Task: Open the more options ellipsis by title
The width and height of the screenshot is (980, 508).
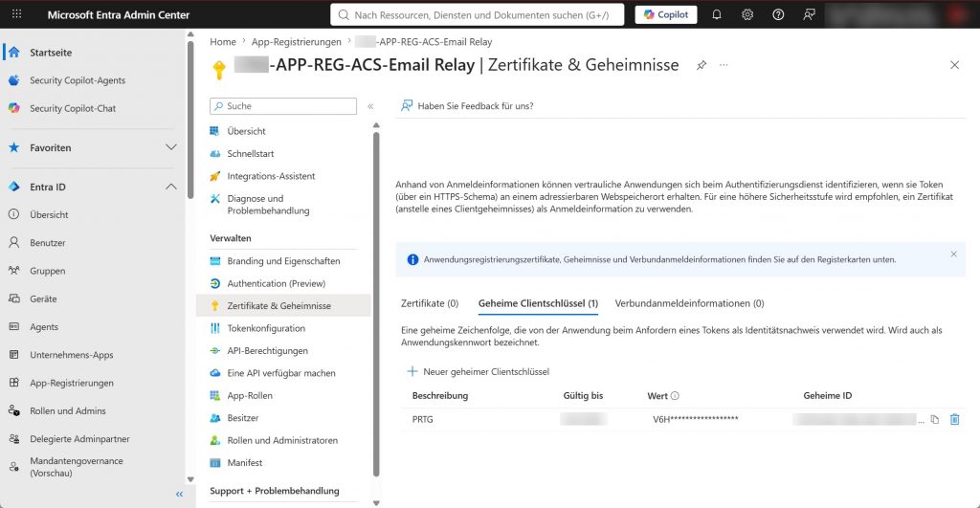Action: (x=724, y=65)
